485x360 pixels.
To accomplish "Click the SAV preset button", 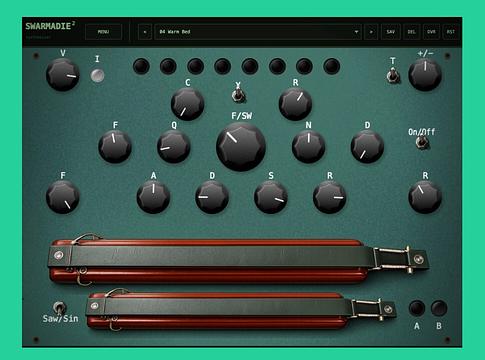I will click(390, 32).
